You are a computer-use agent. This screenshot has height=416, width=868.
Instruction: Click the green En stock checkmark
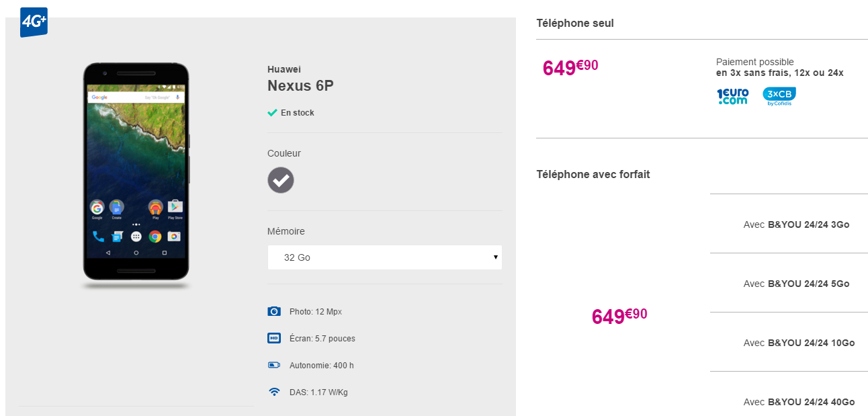click(272, 113)
